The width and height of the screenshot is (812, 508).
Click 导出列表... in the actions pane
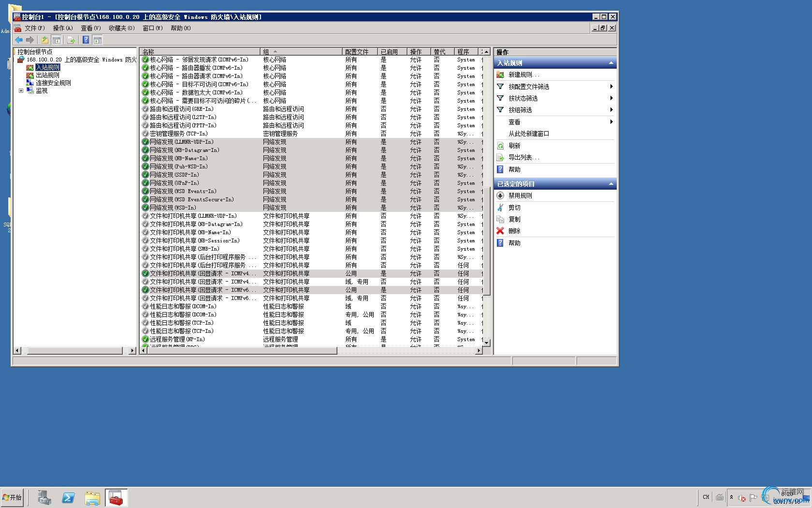point(523,157)
